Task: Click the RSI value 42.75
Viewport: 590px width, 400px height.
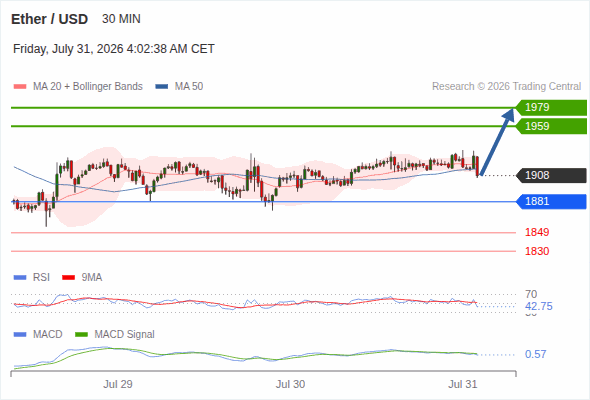Action: point(539,306)
